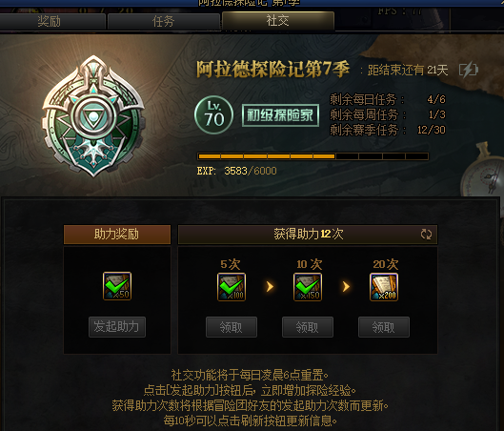Screen dimensions: 504x431
Task: Click the 20次 x200 reward icon
Action: pos(384,287)
